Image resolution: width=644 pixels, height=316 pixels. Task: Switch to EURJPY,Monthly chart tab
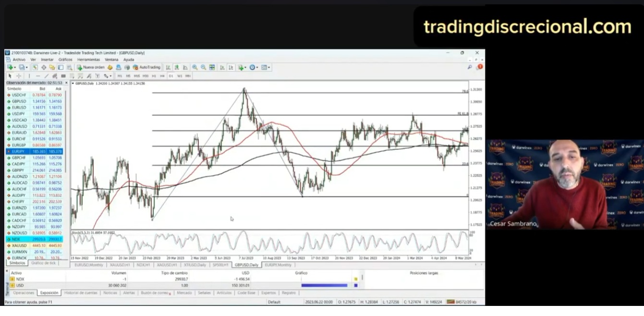278,265
